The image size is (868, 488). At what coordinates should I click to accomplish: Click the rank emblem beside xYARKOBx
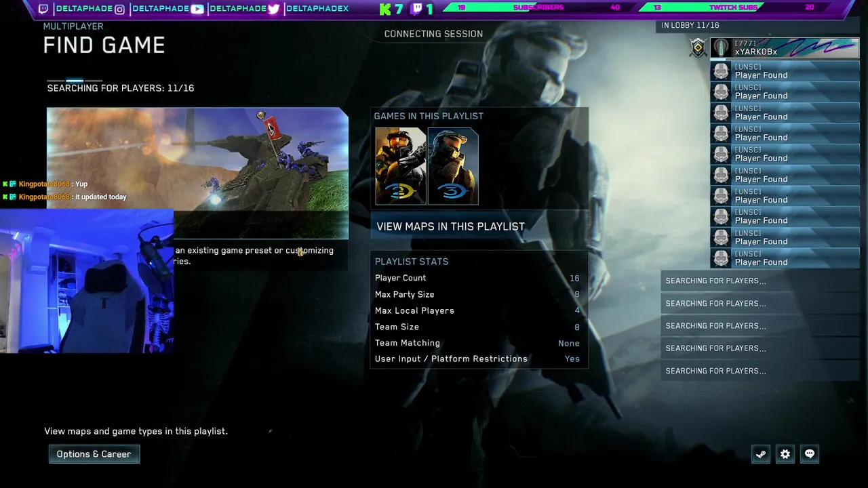[698, 48]
